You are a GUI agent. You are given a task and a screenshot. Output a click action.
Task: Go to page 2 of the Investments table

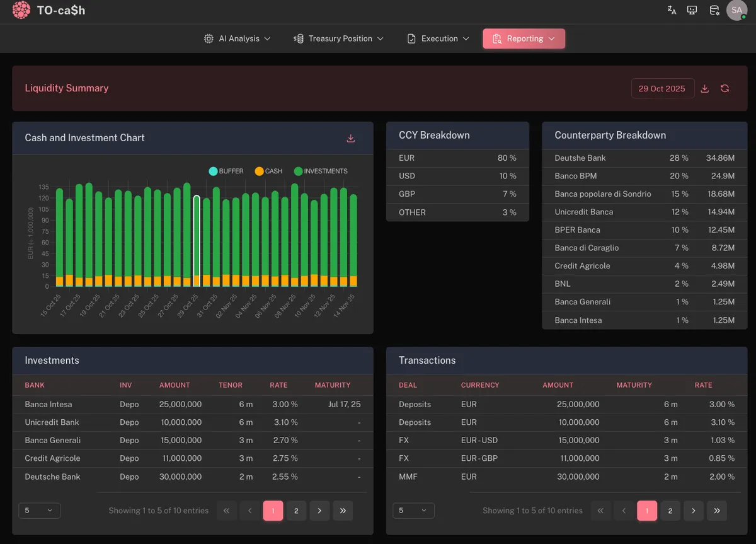[296, 511]
